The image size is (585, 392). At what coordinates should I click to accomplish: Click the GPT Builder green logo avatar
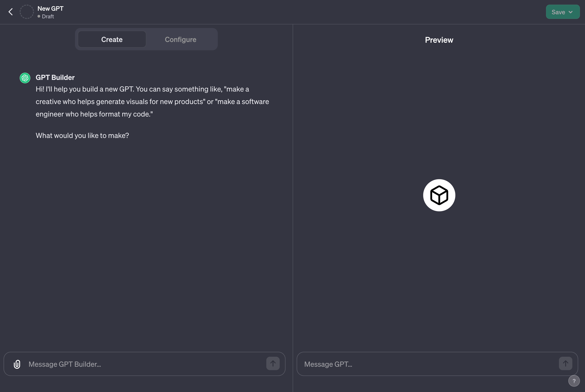[x=25, y=78]
